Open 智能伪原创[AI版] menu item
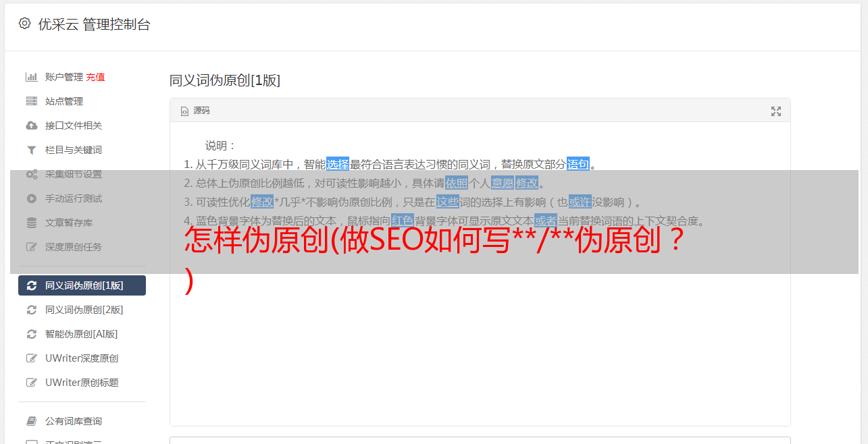This screenshot has height=444, width=868. pos(82,334)
